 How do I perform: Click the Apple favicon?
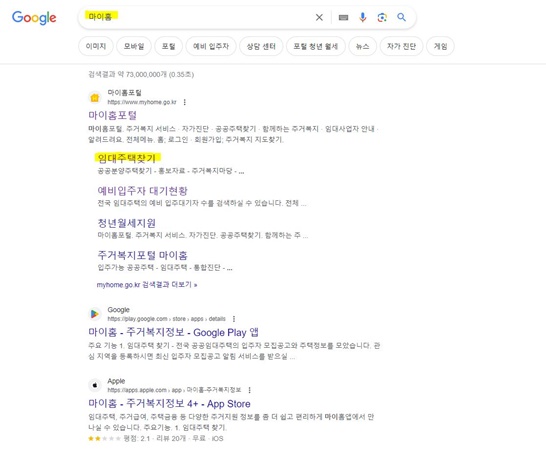(x=95, y=385)
